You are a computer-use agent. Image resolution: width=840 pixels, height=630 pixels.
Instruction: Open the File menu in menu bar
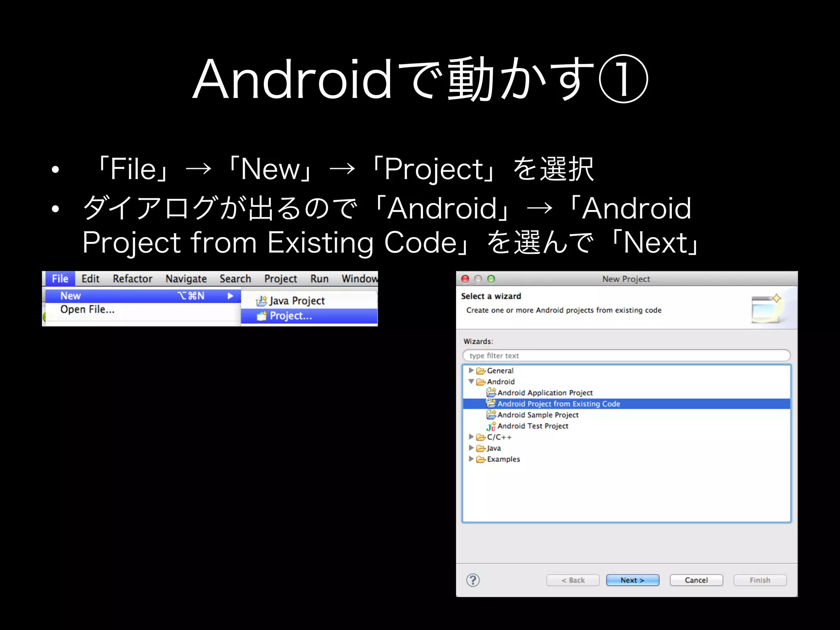tap(60, 279)
